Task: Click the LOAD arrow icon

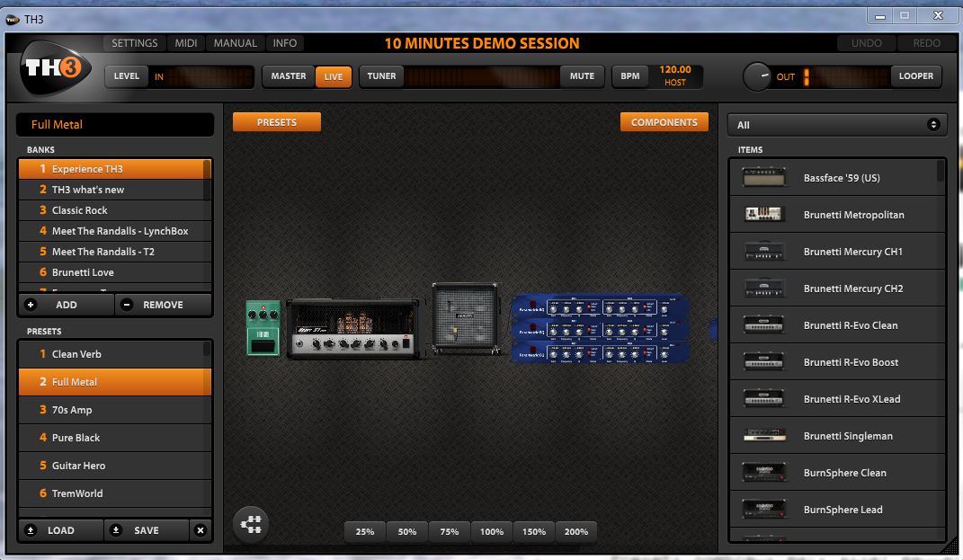Action: pyautogui.click(x=31, y=530)
